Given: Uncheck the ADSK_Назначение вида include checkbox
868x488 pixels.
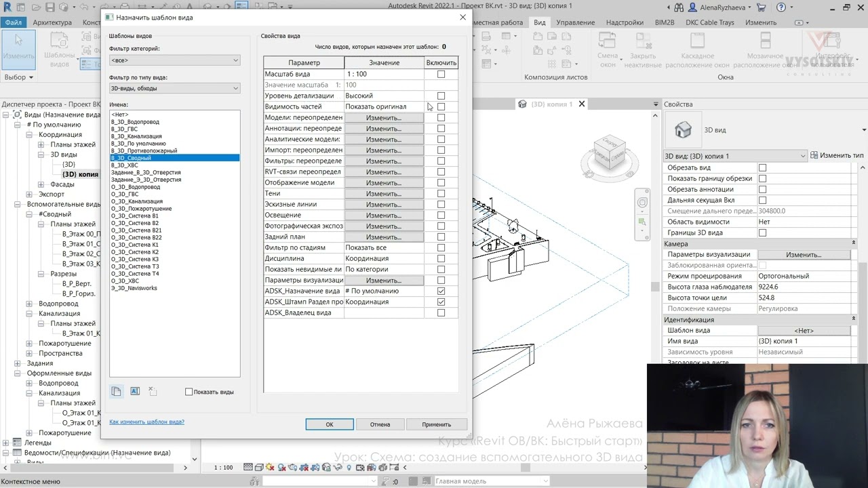Looking at the screenshot, I should pos(441,291).
